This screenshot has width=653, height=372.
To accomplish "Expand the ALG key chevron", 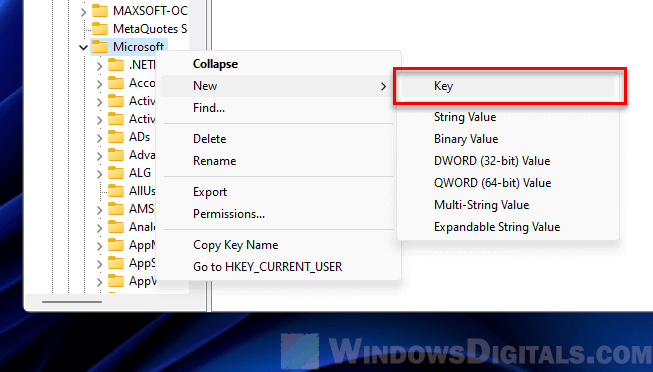I will click(x=100, y=173).
